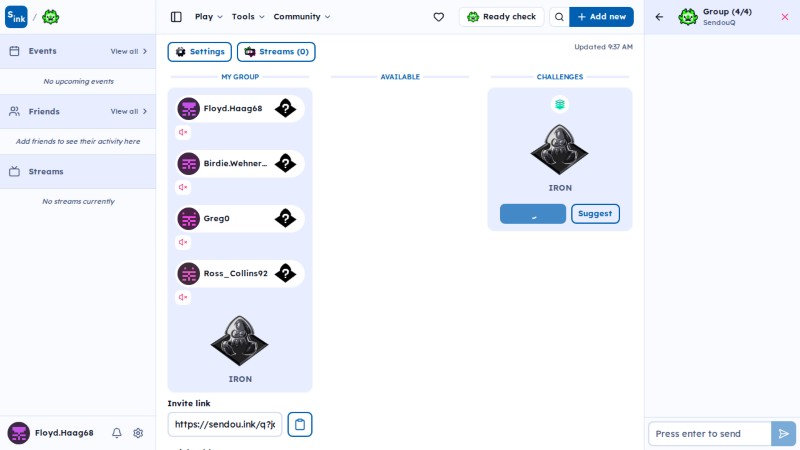Open the sendou.ink home logo
Viewport: 800px width, 450px height.
point(16,17)
